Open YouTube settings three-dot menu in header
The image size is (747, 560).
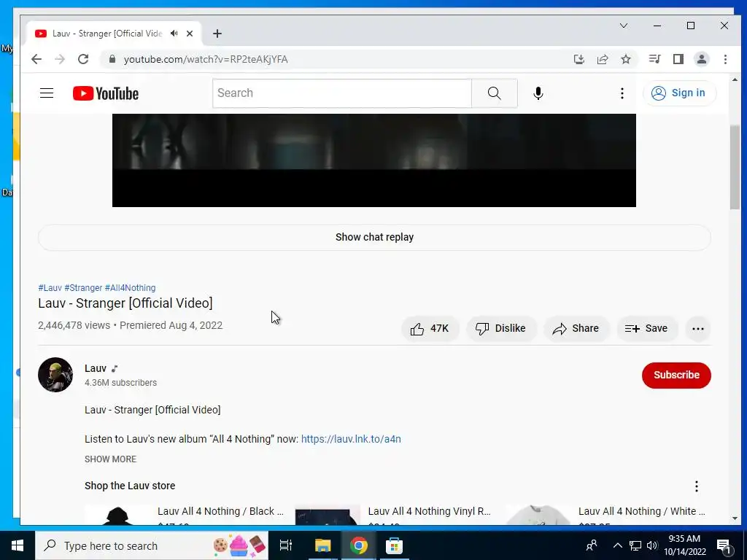tap(622, 93)
